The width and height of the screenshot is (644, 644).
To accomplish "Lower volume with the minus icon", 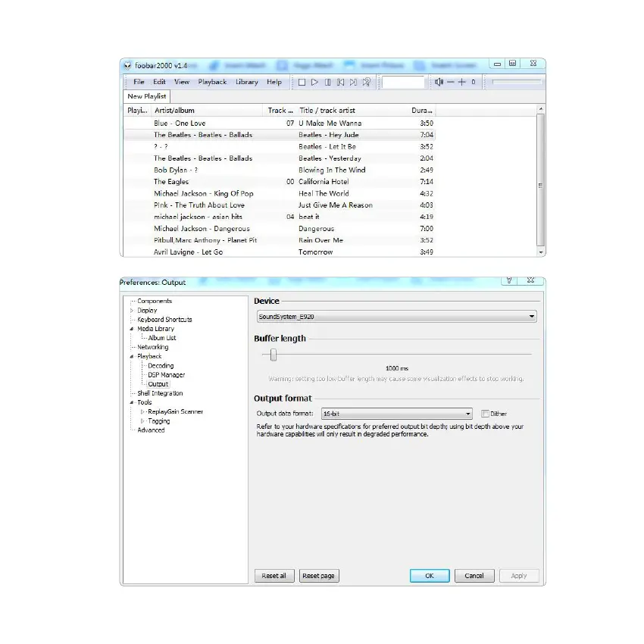I will [451, 82].
